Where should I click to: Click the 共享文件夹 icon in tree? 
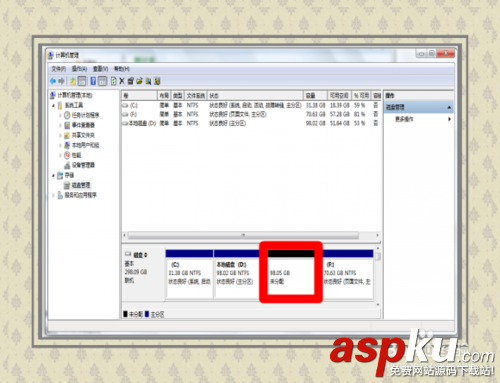tap(67, 135)
